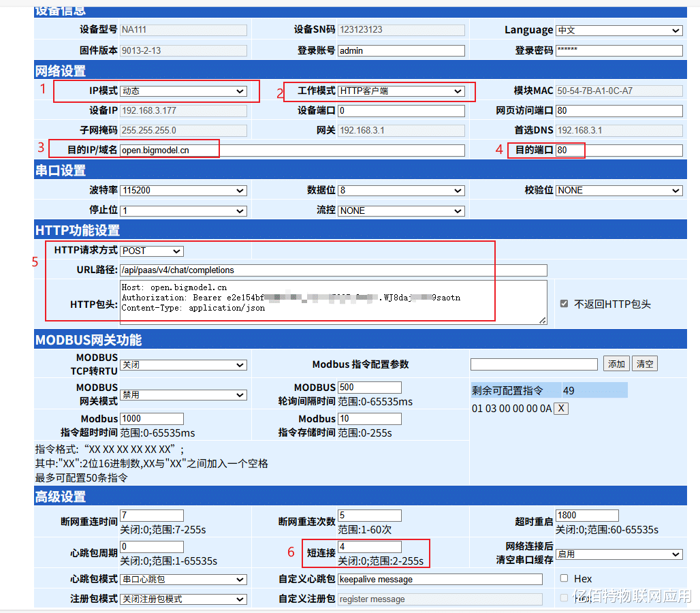Open the MODBUS网关模式 dropdown showing 禁用
This screenshot has width=700, height=613.
coord(183,395)
